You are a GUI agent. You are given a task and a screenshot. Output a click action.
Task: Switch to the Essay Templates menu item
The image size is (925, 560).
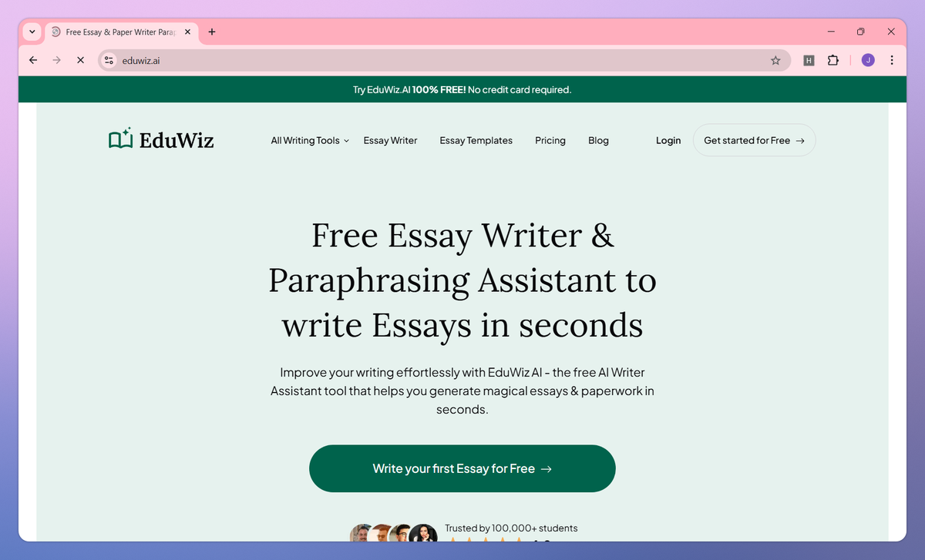[x=476, y=140]
